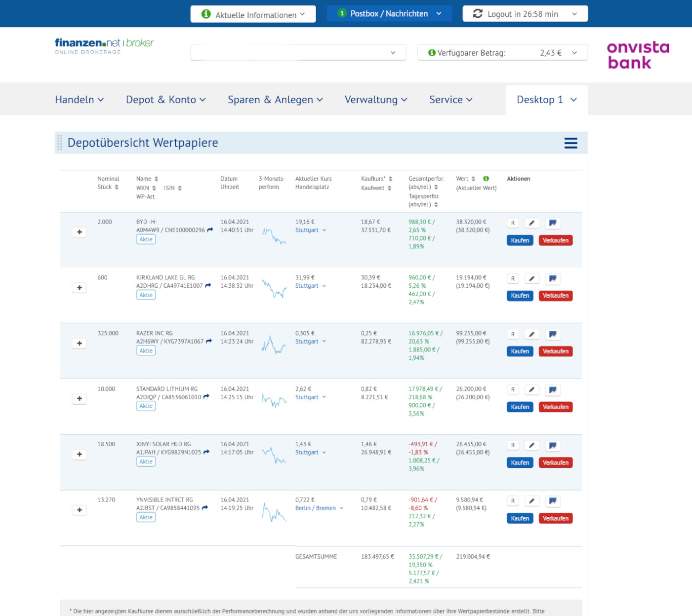Click share arrow next to RAZER ISIN

coord(209,341)
